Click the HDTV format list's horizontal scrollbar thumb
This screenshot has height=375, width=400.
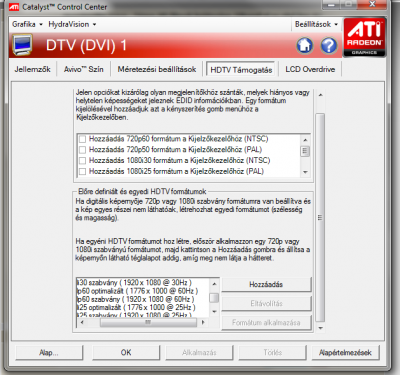pyautogui.click(x=148, y=322)
